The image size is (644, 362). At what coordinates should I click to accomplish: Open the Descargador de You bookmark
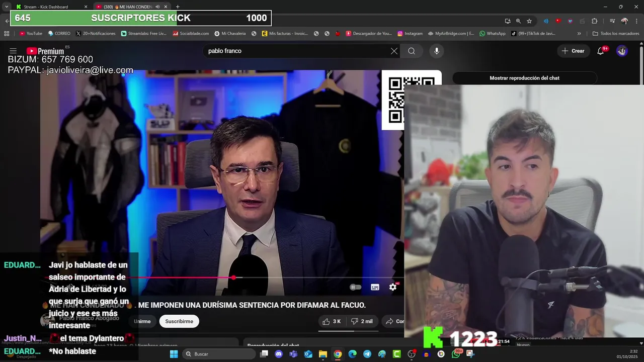369,33
